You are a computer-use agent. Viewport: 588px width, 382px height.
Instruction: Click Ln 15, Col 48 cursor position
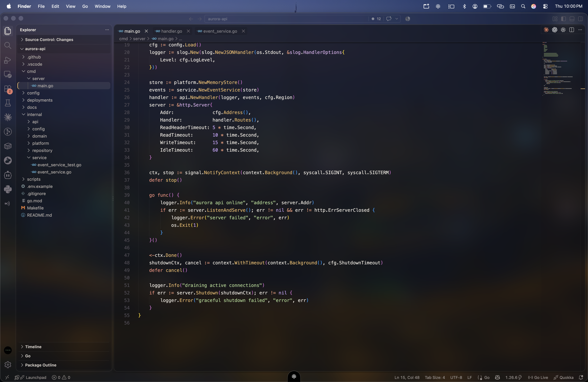click(x=407, y=377)
